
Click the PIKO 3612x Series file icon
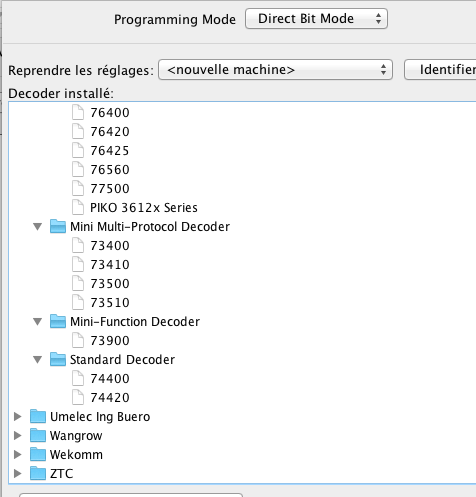[x=78, y=207]
